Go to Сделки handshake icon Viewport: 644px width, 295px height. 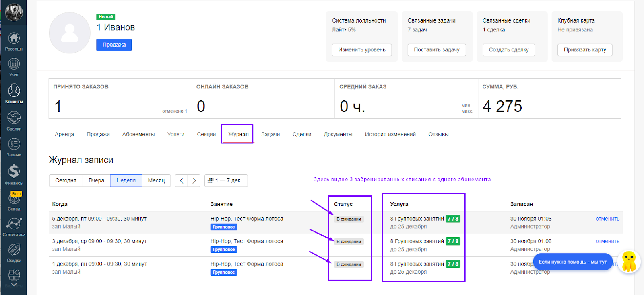pos(14,118)
